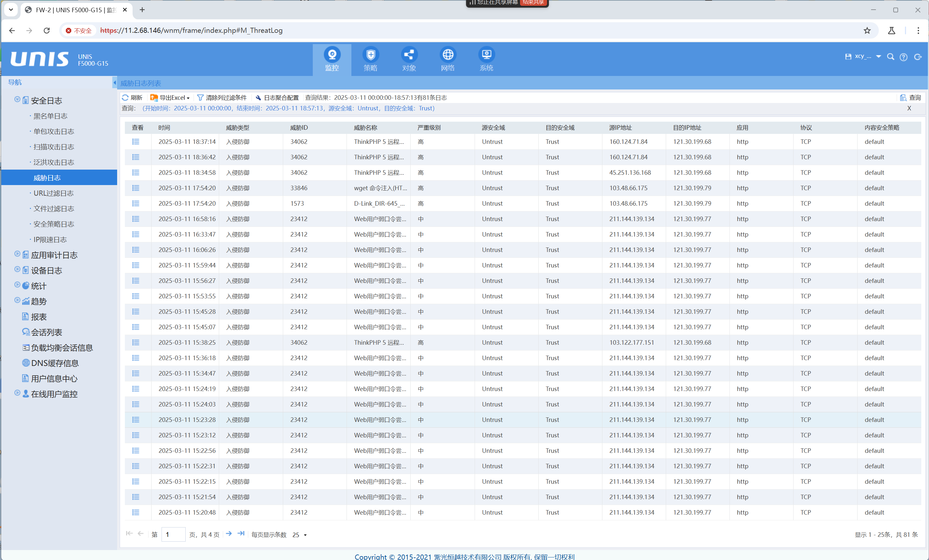929x560 pixels.
Task: Click the 刷新 refresh button
Action: [132, 98]
